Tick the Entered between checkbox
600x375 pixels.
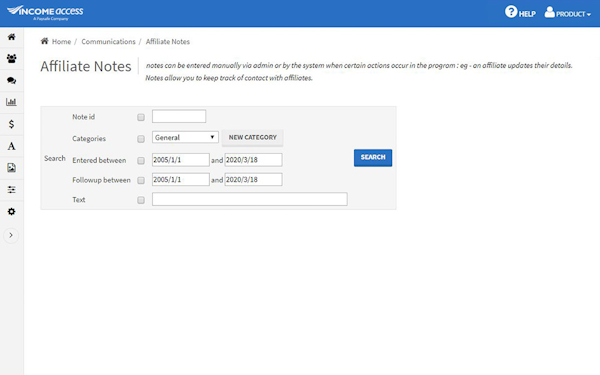coord(141,160)
